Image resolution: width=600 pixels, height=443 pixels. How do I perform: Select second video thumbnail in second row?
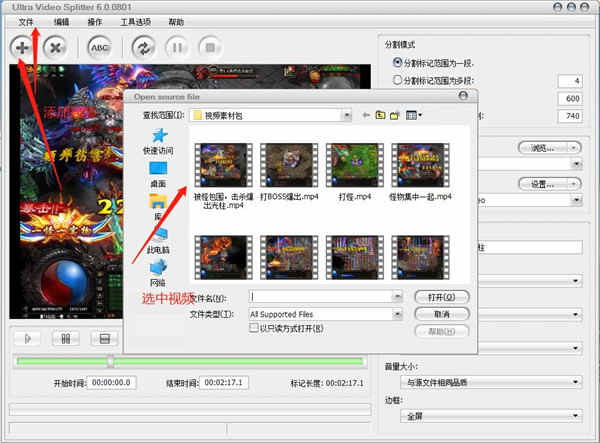(x=289, y=257)
